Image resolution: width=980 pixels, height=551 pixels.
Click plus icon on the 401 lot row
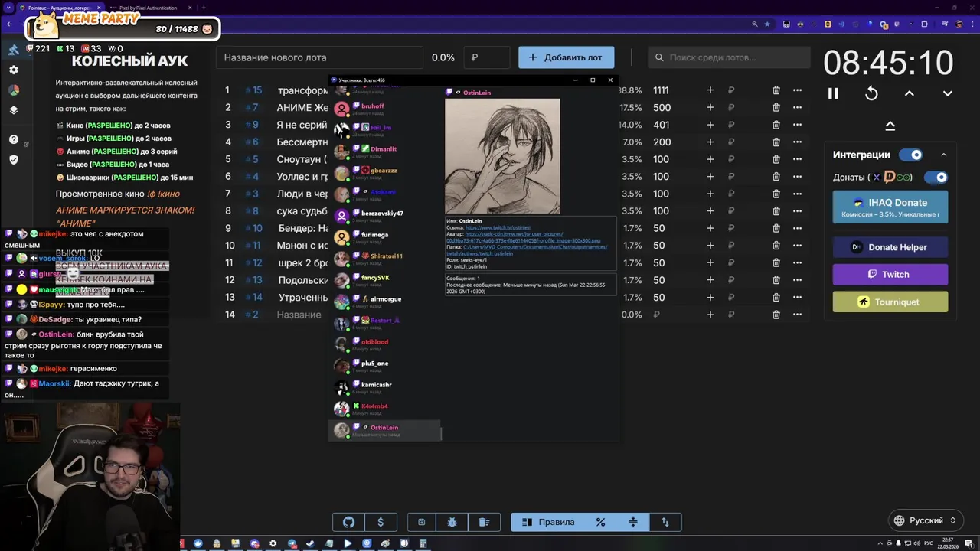point(710,125)
